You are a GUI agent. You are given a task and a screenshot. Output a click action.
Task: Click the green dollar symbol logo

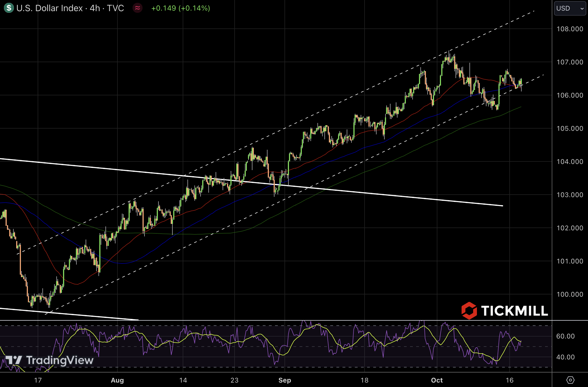point(9,8)
